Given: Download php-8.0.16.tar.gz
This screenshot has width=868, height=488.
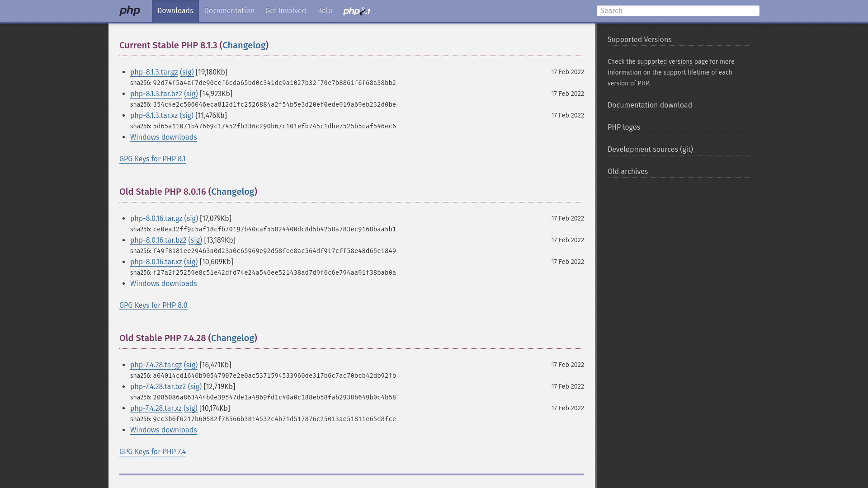Looking at the screenshot, I should point(156,219).
